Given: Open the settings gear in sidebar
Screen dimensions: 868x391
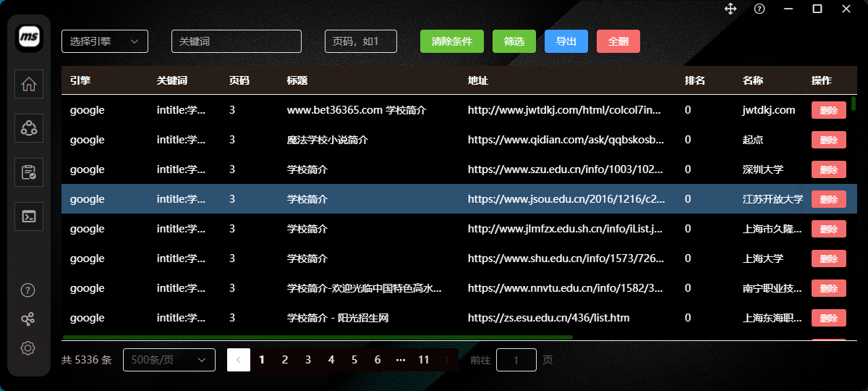Looking at the screenshot, I should coord(28,348).
